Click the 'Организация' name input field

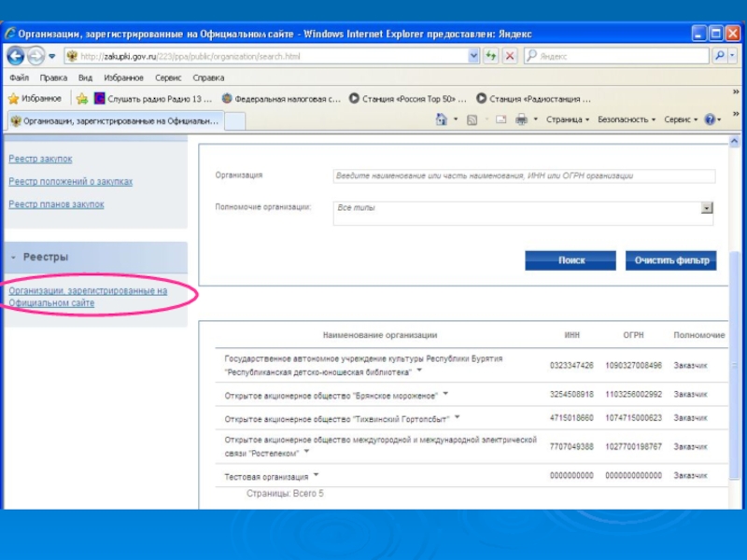pos(524,175)
